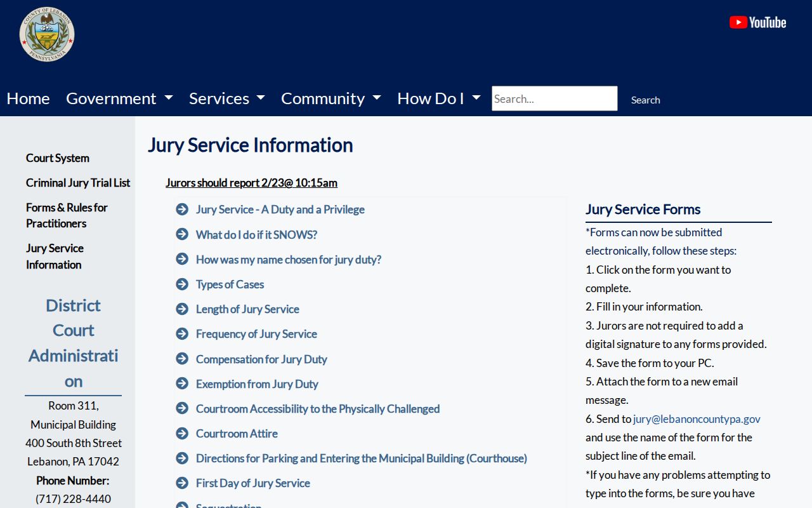
Task: Open the Community dropdown menu
Action: 331,98
